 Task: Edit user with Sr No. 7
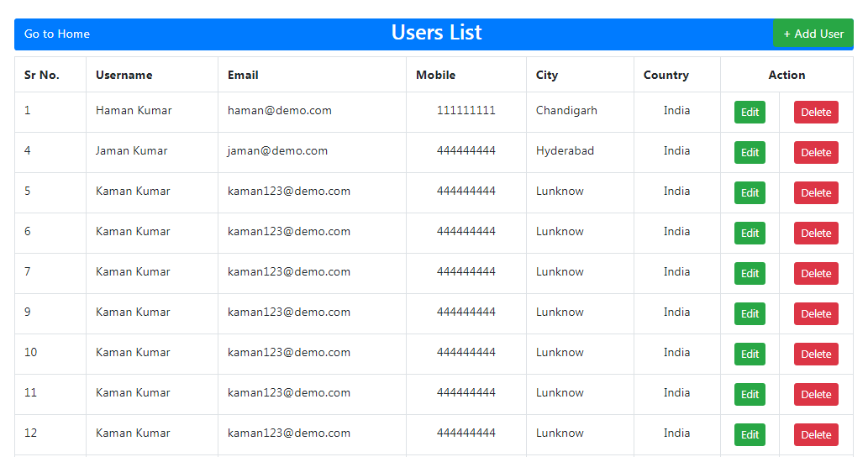pyautogui.click(x=750, y=274)
